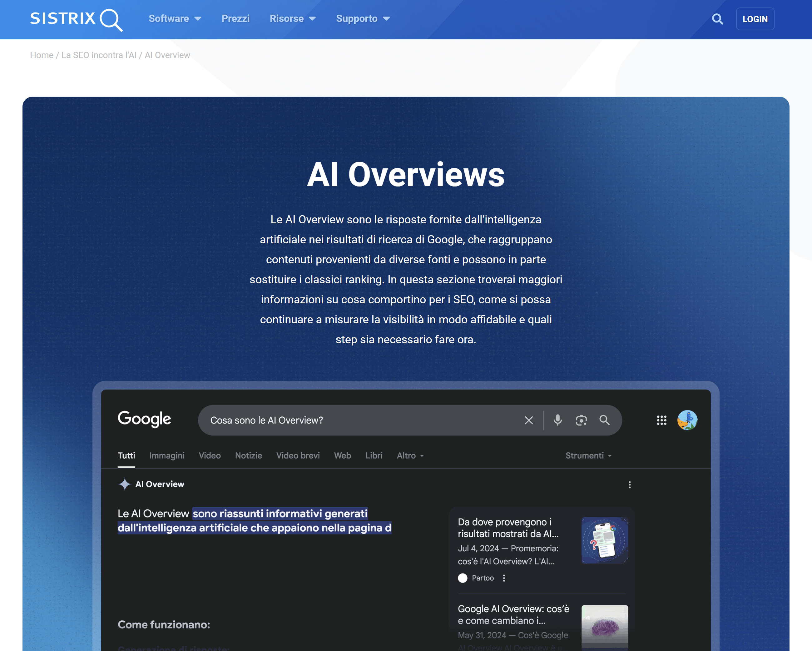Click the profile avatar in the top corner

tap(687, 420)
